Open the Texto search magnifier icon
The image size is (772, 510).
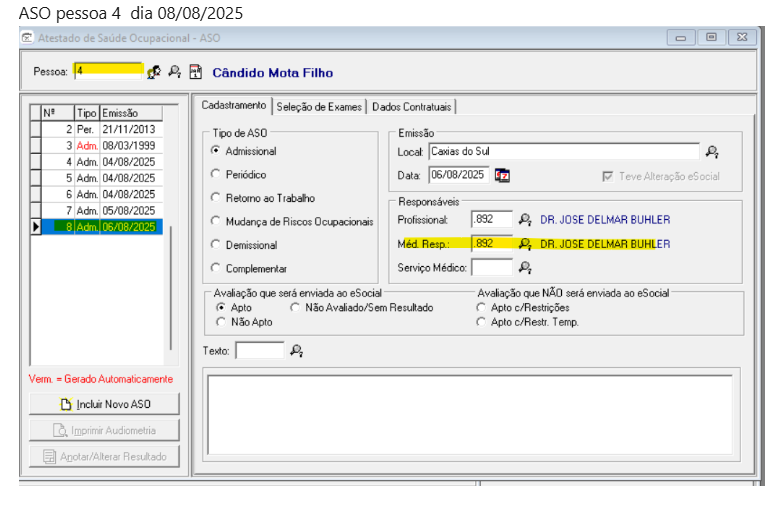point(296,351)
